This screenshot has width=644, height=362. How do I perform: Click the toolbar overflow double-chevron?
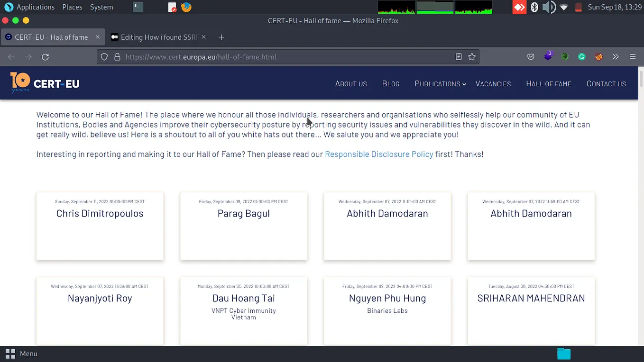pyautogui.click(x=615, y=56)
